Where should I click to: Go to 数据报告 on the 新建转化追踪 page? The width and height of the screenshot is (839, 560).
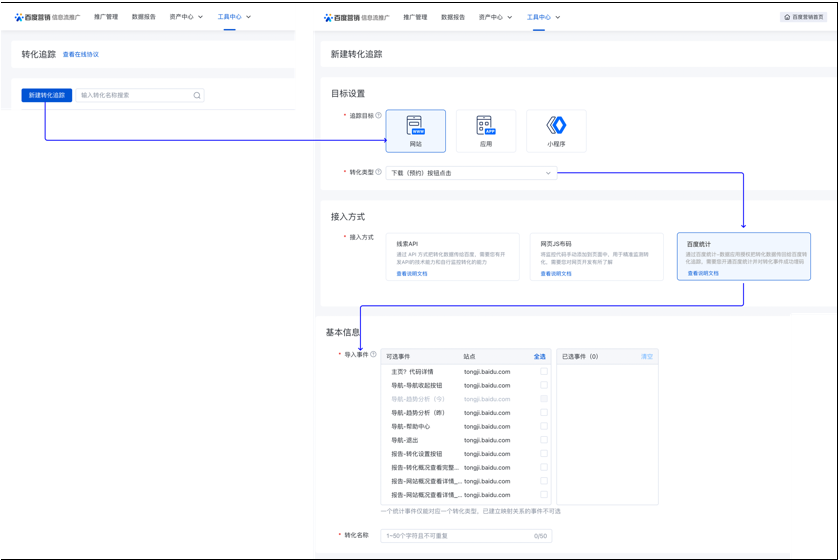point(453,17)
